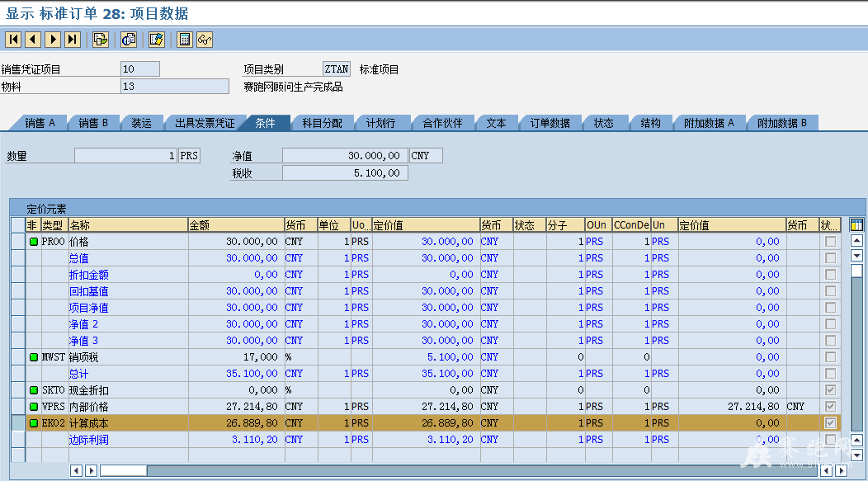Open the 附加数据 A tab
The image size is (868, 481).
pyautogui.click(x=709, y=123)
